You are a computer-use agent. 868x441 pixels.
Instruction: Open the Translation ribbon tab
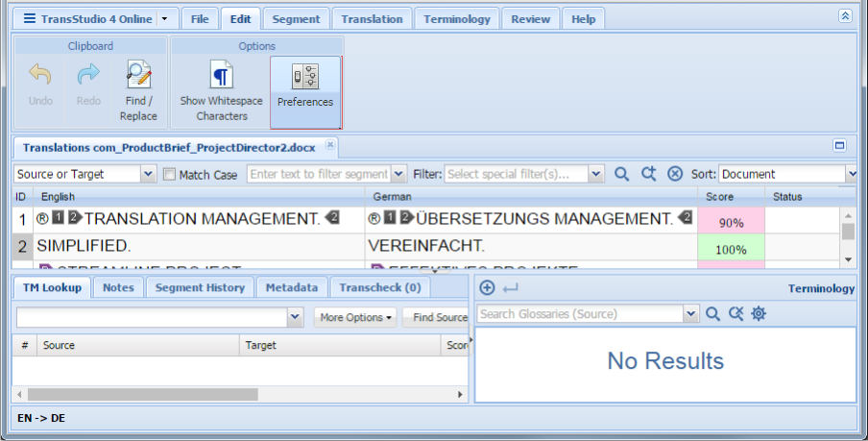[372, 19]
